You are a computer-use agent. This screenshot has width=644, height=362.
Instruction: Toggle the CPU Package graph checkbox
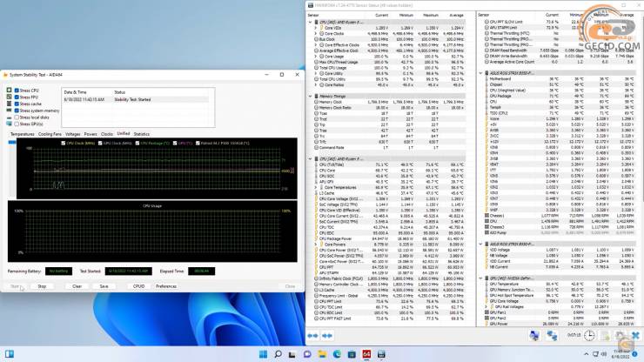(138, 143)
